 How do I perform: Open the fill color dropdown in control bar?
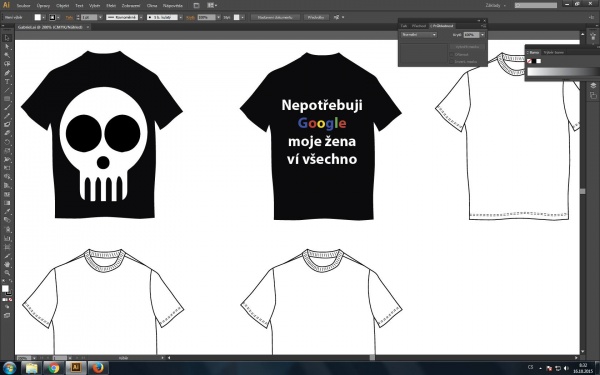pyautogui.click(x=44, y=17)
